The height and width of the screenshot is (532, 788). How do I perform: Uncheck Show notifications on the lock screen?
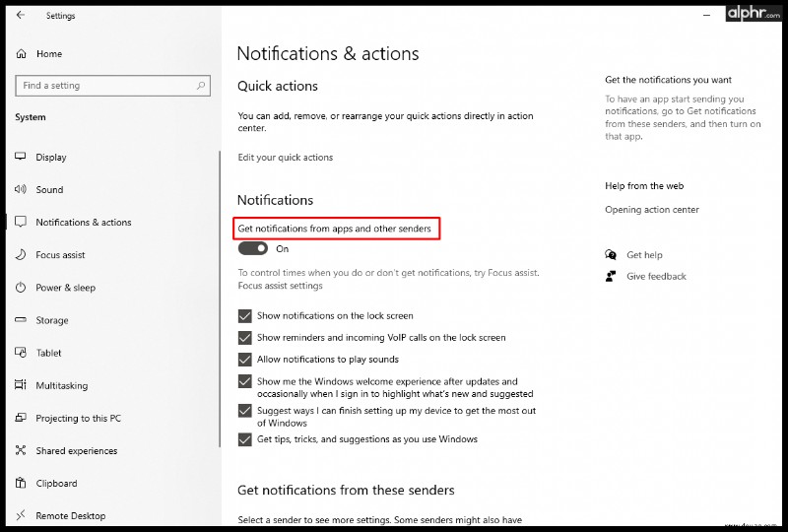click(244, 316)
